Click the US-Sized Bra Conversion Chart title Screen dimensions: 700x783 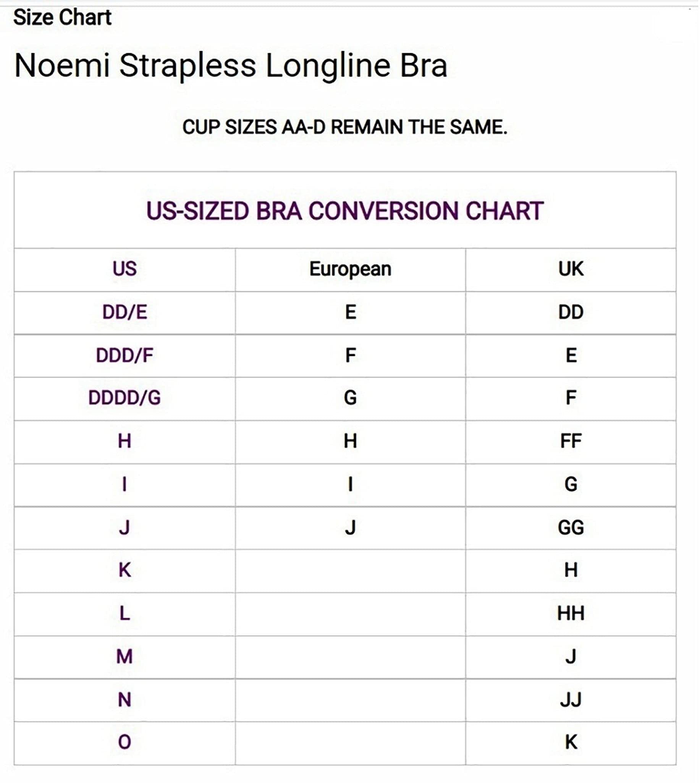point(345,211)
